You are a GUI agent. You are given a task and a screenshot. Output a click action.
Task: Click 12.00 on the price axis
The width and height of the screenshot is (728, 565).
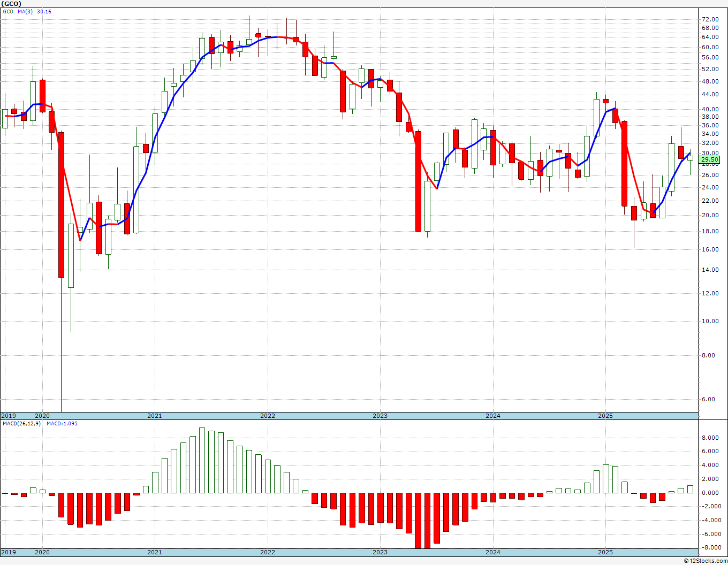[710, 293]
